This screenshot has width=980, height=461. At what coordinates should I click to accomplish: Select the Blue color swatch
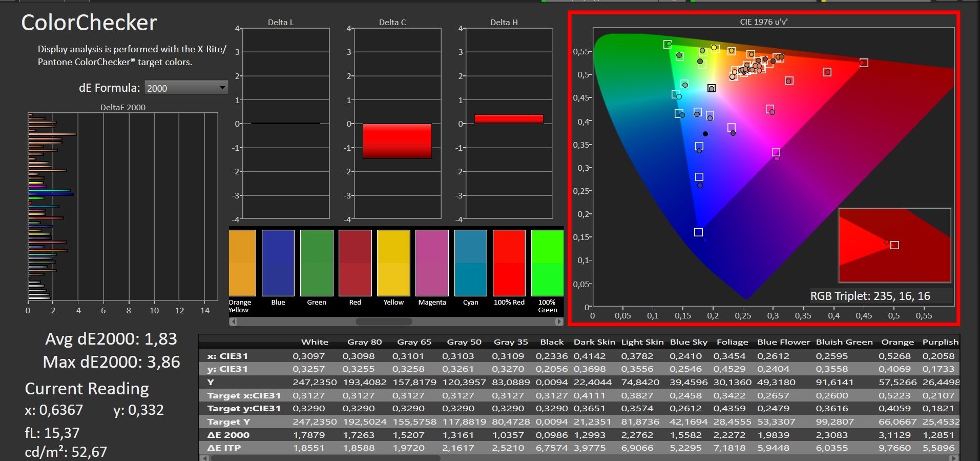[x=278, y=263]
